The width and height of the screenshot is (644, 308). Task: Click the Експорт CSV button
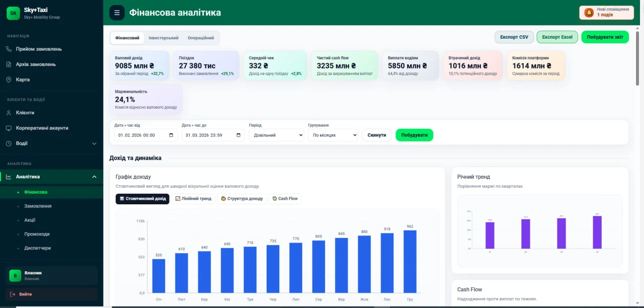pyautogui.click(x=514, y=37)
